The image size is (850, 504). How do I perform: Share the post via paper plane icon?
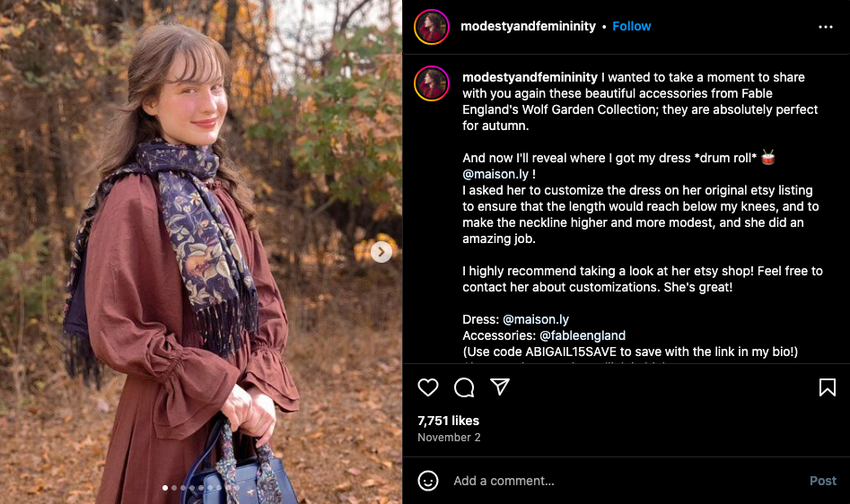(500, 387)
